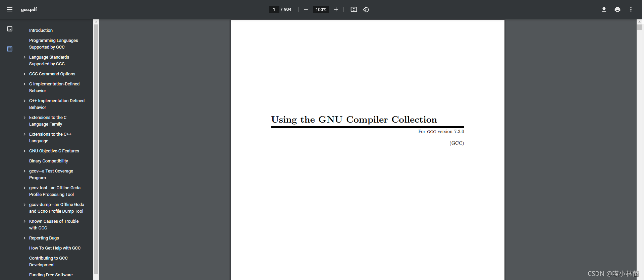Expand the GCC Command Options chevron

point(24,74)
